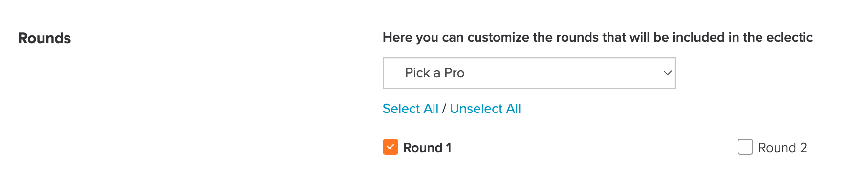Click the Rounds section heading

44,38
